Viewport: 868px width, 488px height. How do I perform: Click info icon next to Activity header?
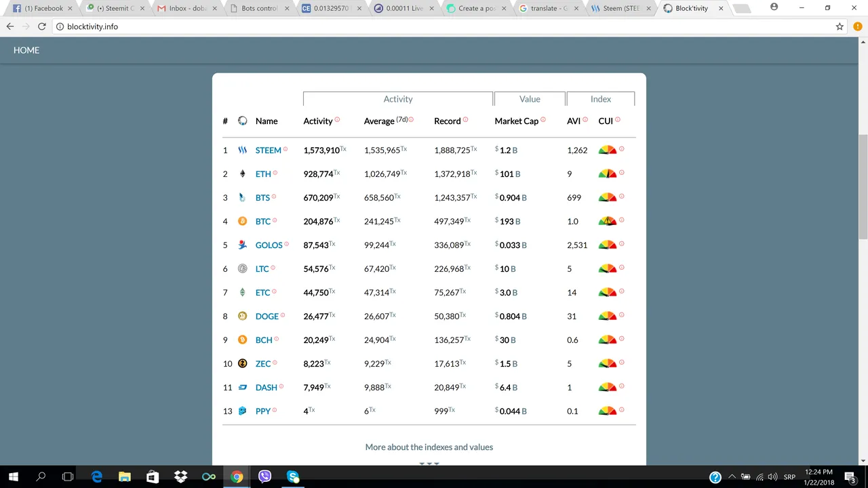pyautogui.click(x=337, y=119)
